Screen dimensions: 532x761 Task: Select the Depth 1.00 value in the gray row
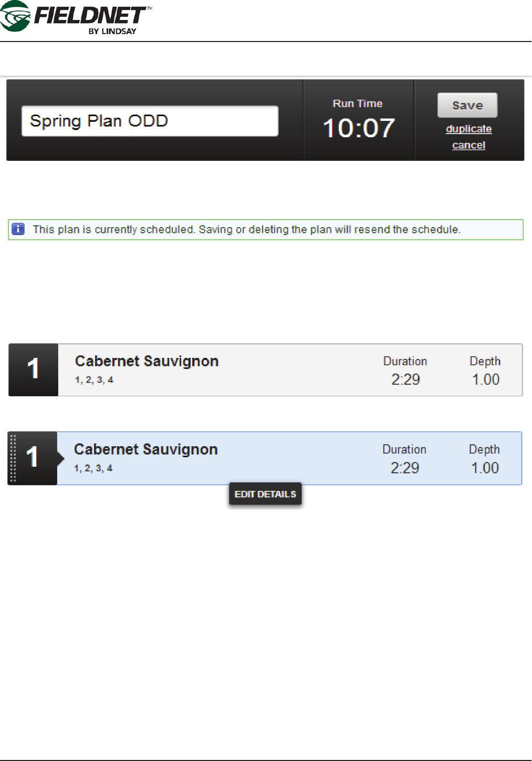(x=485, y=379)
